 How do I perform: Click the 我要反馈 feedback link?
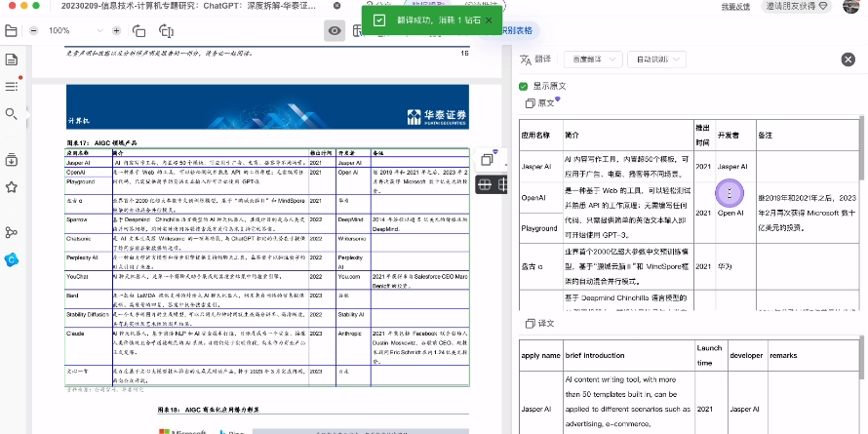(x=735, y=7)
